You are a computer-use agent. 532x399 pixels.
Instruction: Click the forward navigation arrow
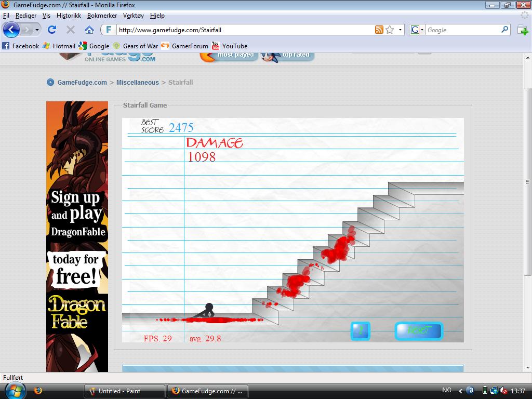(26, 30)
